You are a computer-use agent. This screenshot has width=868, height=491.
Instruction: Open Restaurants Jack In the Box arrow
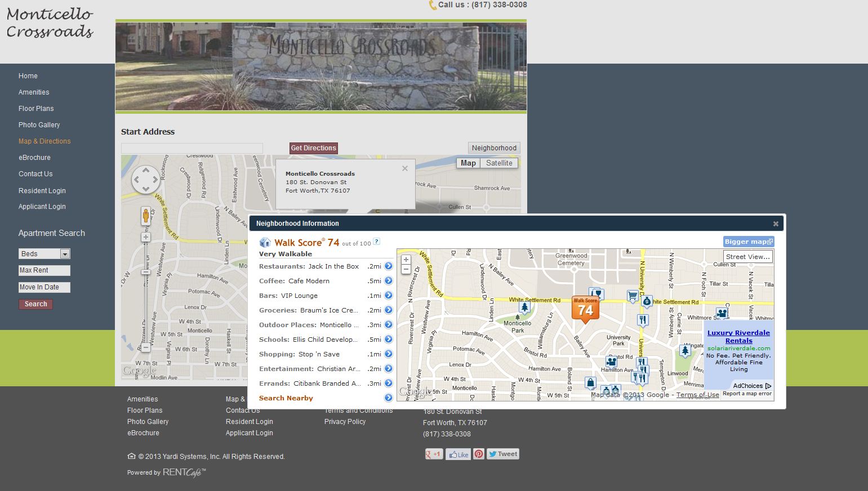pyautogui.click(x=388, y=266)
